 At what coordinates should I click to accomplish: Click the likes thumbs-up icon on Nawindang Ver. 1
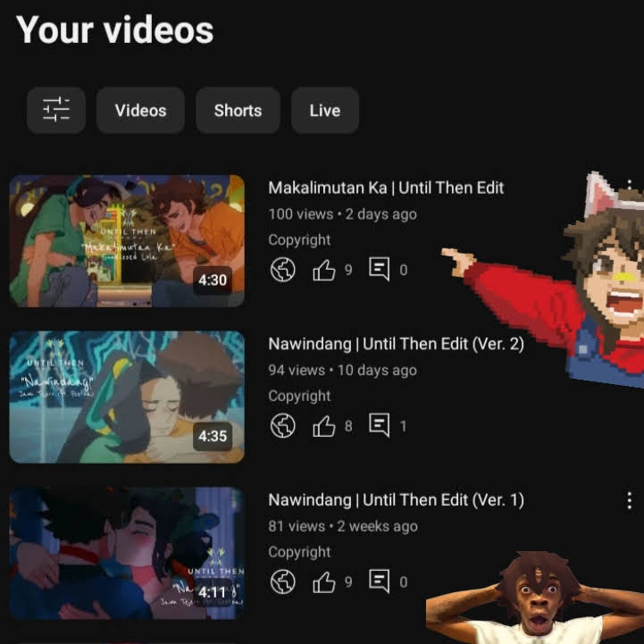[323, 582]
